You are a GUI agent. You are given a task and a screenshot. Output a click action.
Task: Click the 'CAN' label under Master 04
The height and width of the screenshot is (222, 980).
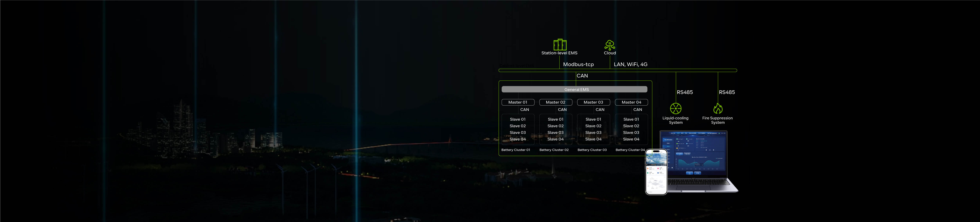click(x=638, y=109)
